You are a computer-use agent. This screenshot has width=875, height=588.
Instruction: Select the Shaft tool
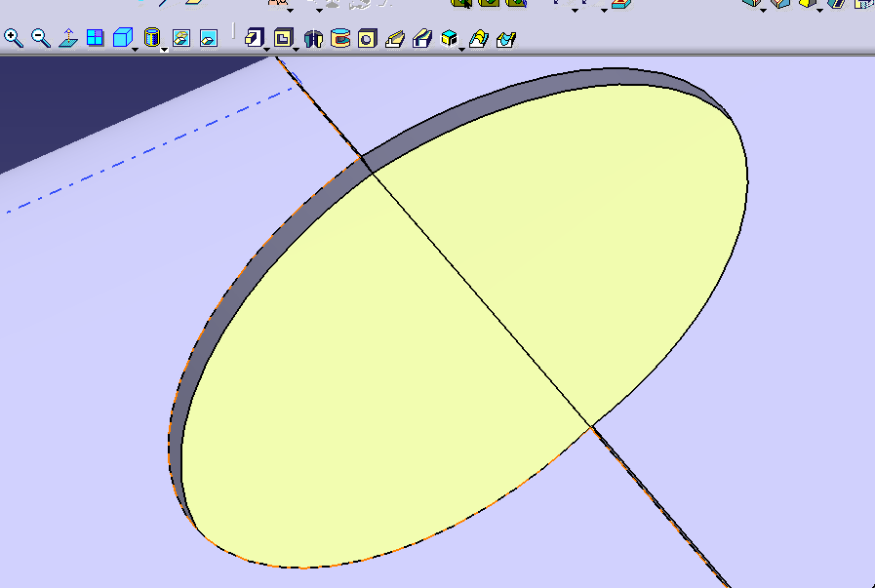(314, 38)
